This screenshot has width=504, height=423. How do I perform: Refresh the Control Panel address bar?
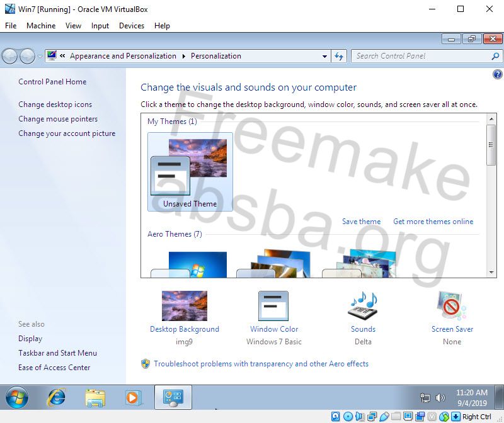(339, 56)
